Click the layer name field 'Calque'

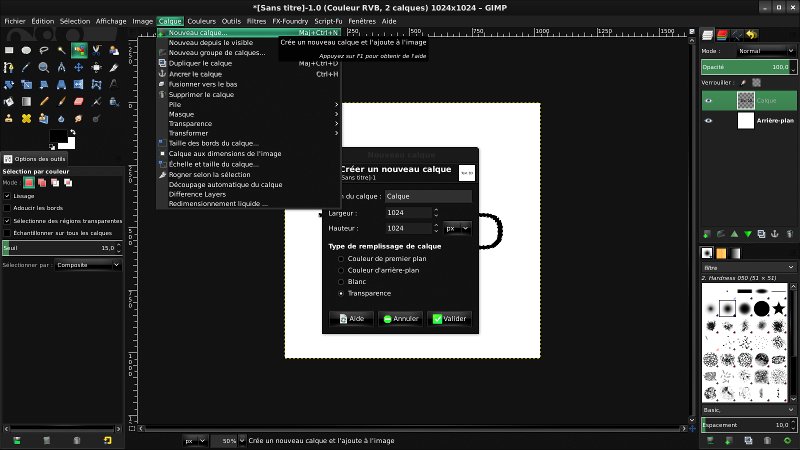(x=428, y=196)
